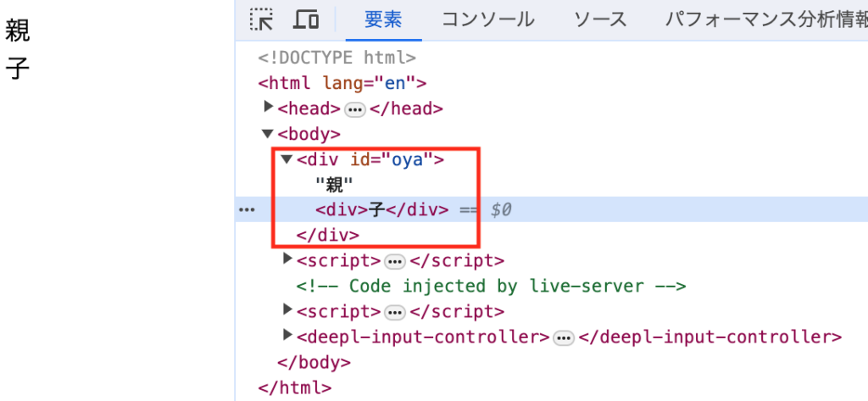Viewport: 868px width, 401px height.
Task: Select the html lang="en" node
Action: click(342, 84)
